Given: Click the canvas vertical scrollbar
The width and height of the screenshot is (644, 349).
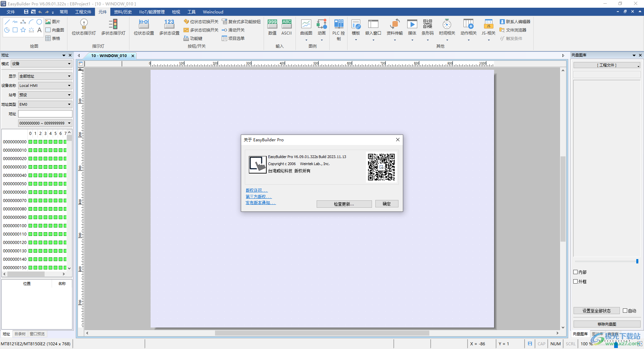Looking at the screenshot, I should tap(563, 199).
